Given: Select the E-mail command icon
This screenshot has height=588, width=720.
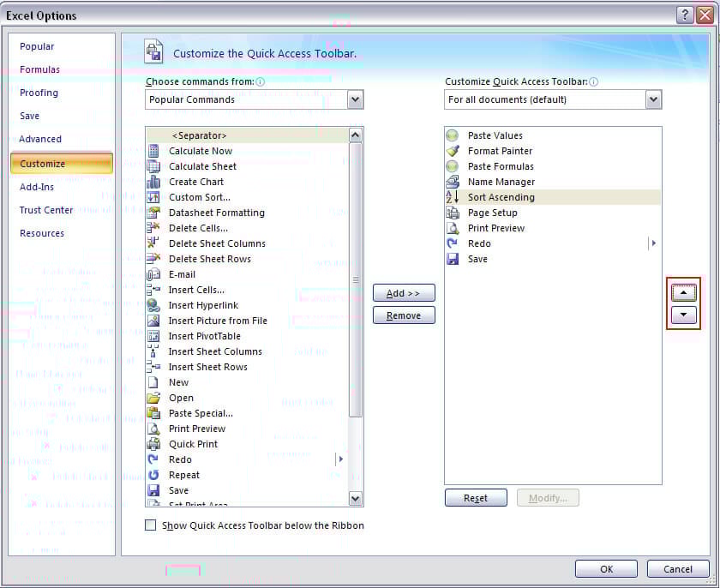Looking at the screenshot, I should (x=153, y=274).
